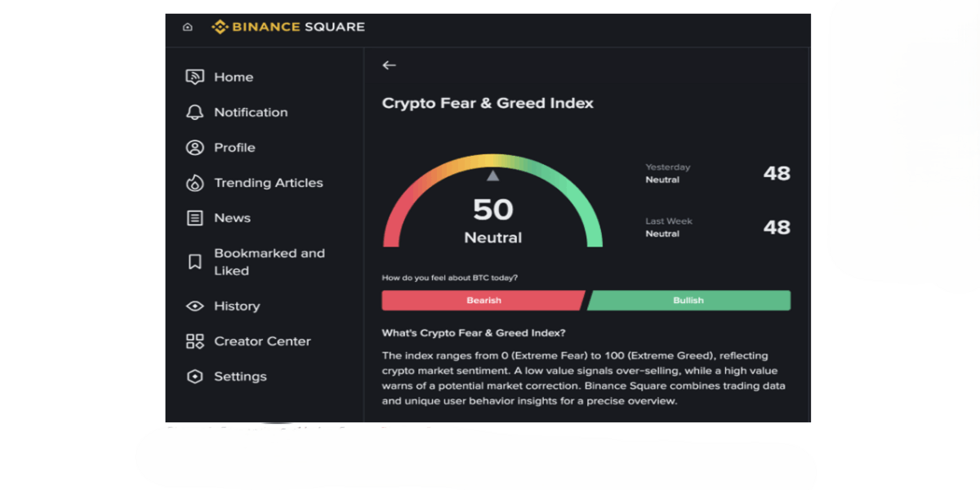Click the Trending Articles flame icon
This screenshot has width=980, height=490.
(x=194, y=183)
